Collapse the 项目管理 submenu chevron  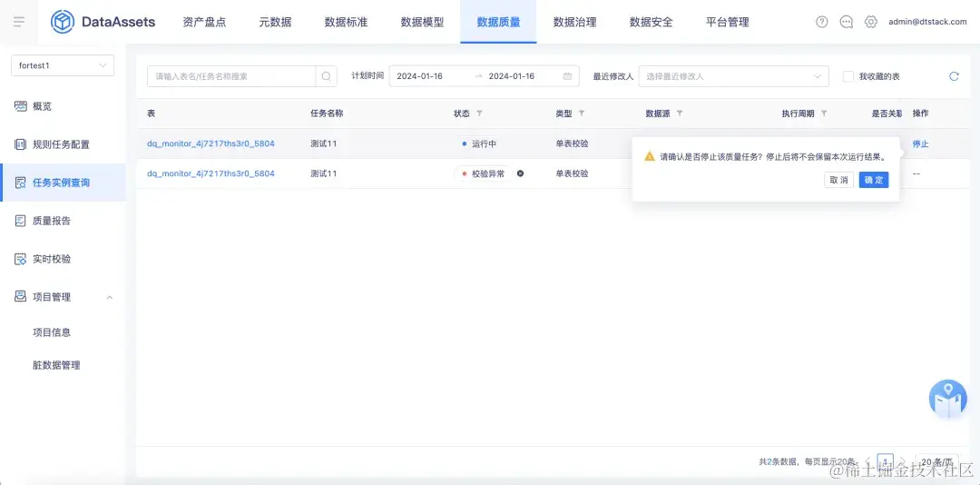pyautogui.click(x=110, y=297)
